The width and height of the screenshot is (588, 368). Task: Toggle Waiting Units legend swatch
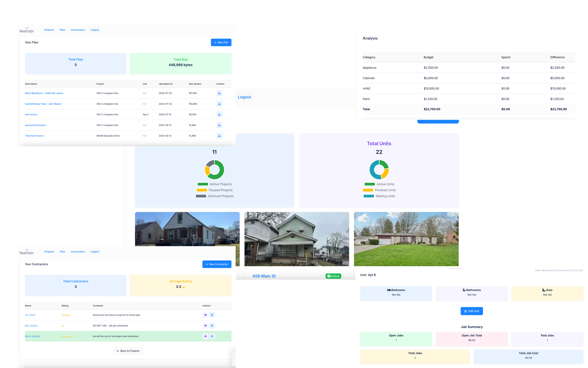pos(369,196)
